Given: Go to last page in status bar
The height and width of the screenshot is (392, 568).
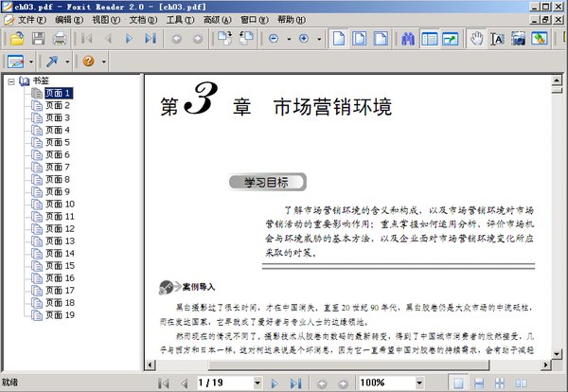Looking at the screenshot, I should coord(295,383).
